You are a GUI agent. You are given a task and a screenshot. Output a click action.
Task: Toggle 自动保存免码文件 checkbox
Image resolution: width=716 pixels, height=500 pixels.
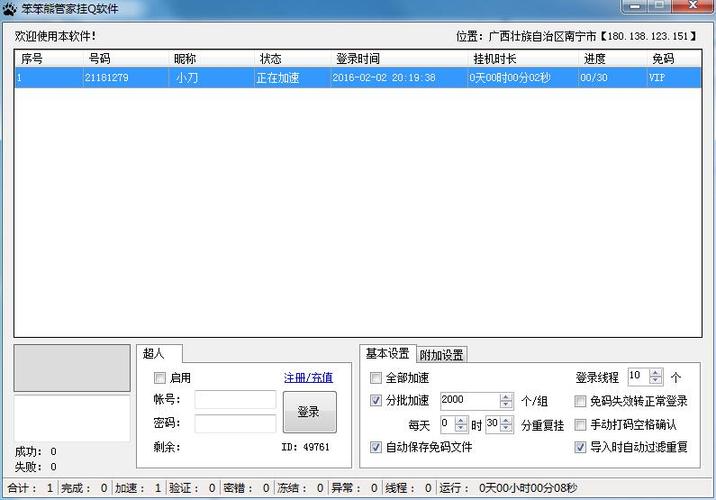(x=376, y=447)
